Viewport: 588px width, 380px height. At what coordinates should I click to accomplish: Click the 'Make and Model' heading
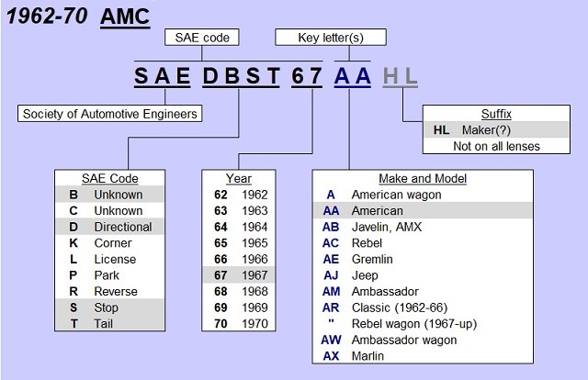423,178
